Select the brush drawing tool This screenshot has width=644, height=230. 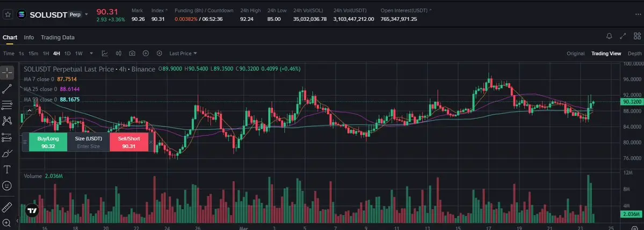pyautogui.click(x=7, y=153)
